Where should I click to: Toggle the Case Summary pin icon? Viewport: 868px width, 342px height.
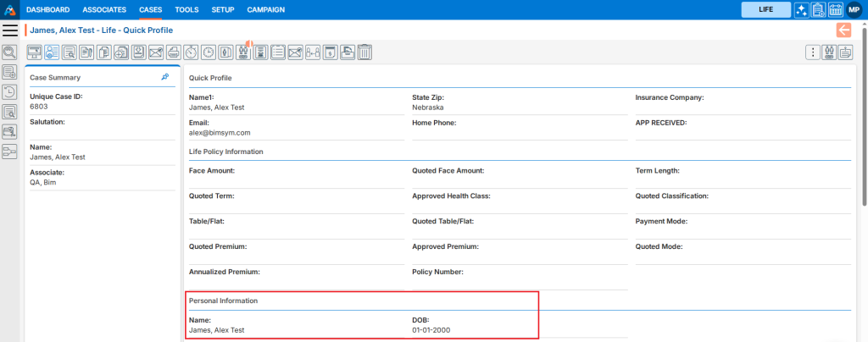click(x=165, y=77)
